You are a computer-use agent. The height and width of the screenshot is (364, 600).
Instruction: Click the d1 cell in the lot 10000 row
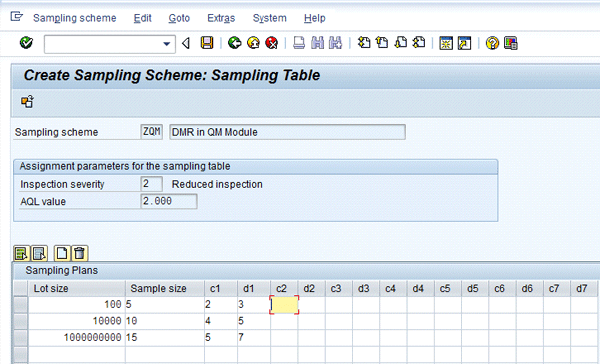click(254, 321)
